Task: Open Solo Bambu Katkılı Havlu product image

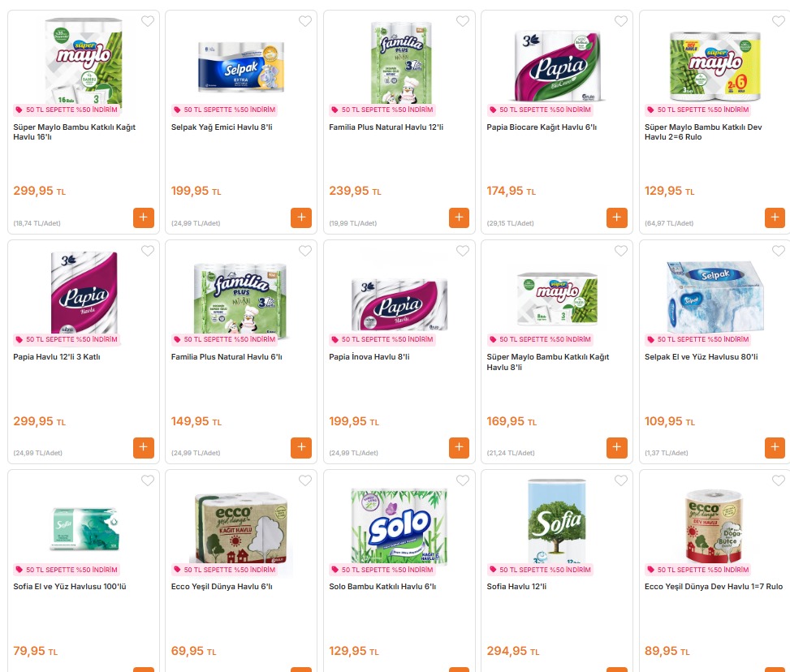Action: pos(399,526)
